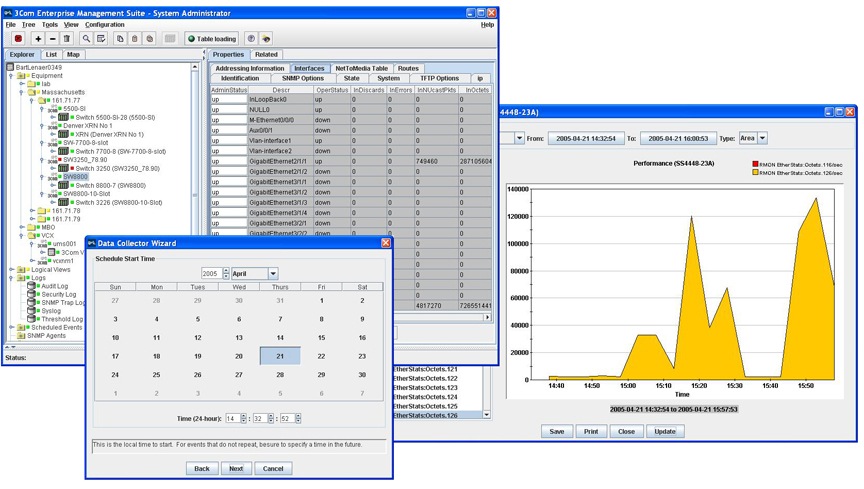Click the 161.71.78 folder icon

[x=41, y=211]
